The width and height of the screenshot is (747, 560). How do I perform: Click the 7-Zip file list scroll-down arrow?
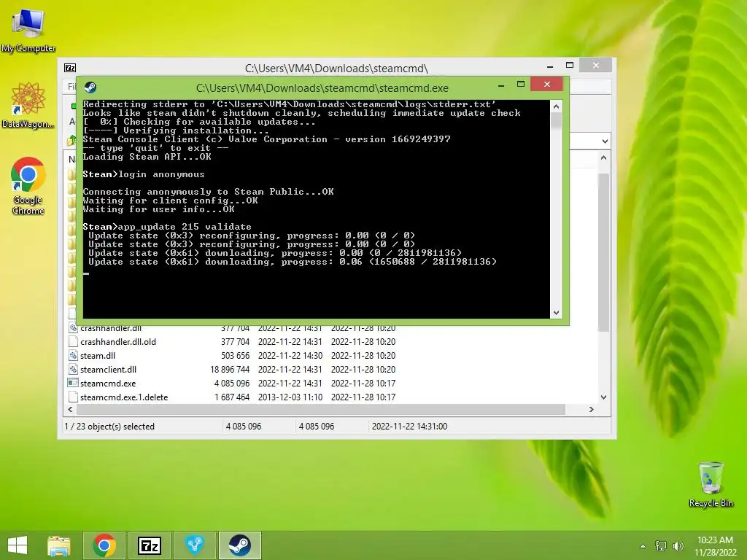click(x=603, y=397)
